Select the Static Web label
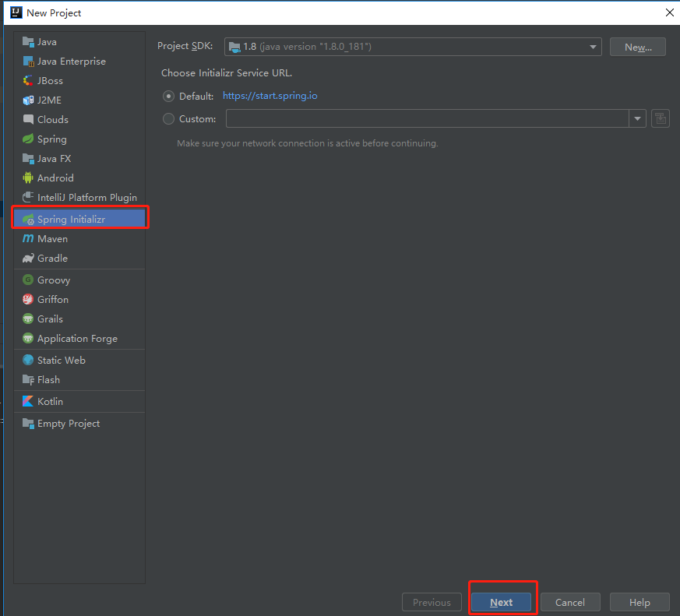Image resolution: width=680 pixels, height=616 pixels. pyautogui.click(x=62, y=361)
